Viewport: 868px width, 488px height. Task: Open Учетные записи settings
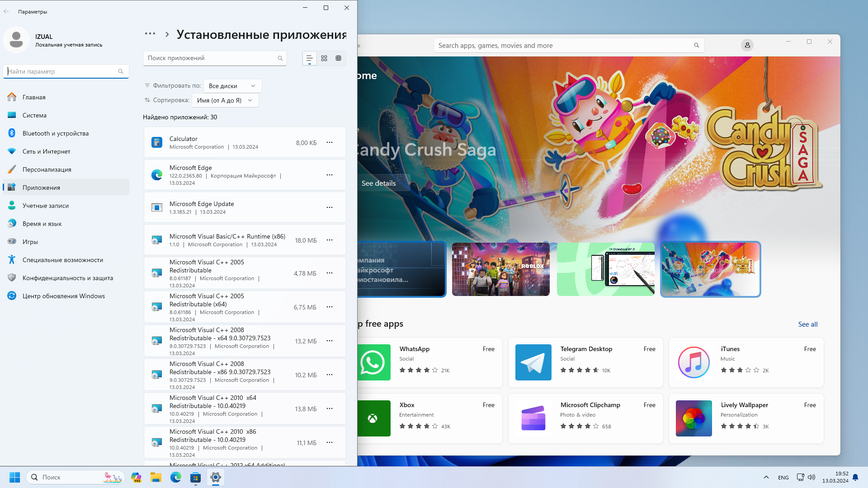(x=66, y=206)
